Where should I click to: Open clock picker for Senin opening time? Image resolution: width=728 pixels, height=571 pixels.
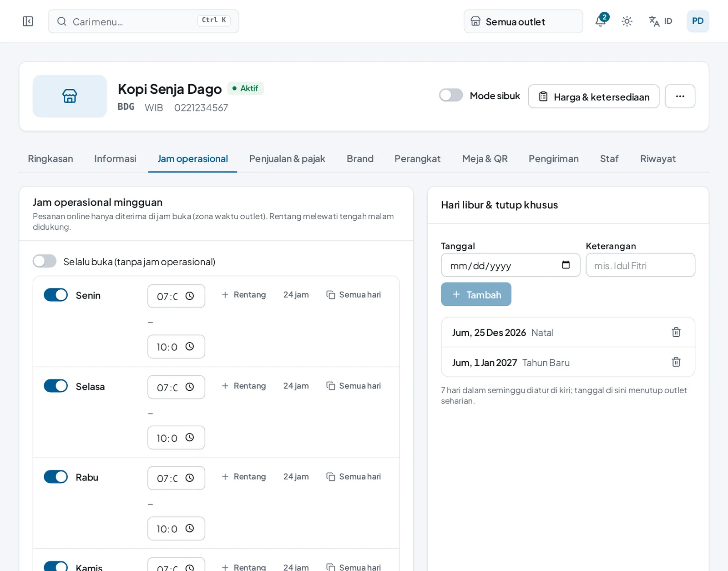point(190,296)
